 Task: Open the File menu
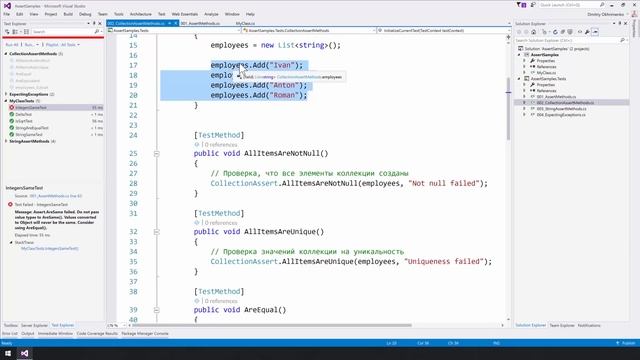click(x=7, y=14)
